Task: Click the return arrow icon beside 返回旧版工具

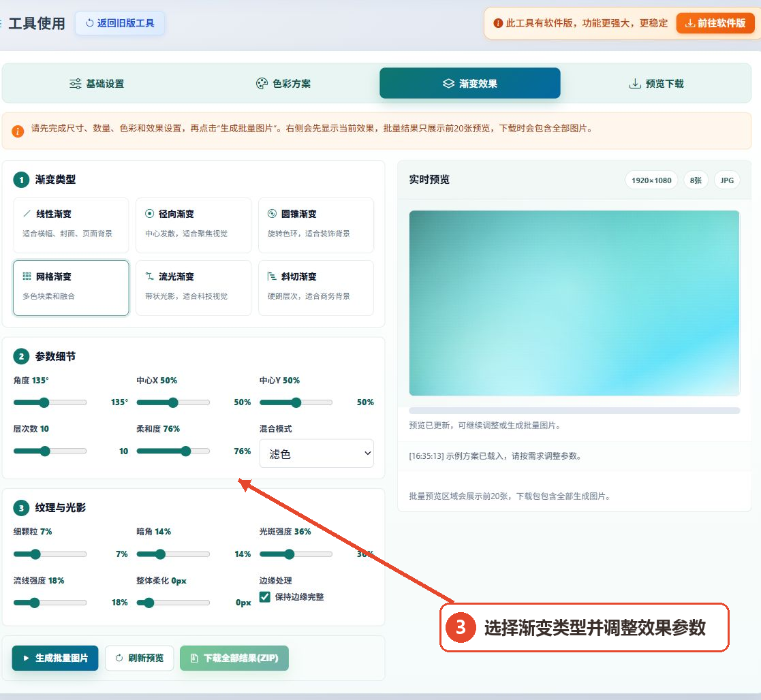Action: click(x=89, y=22)
